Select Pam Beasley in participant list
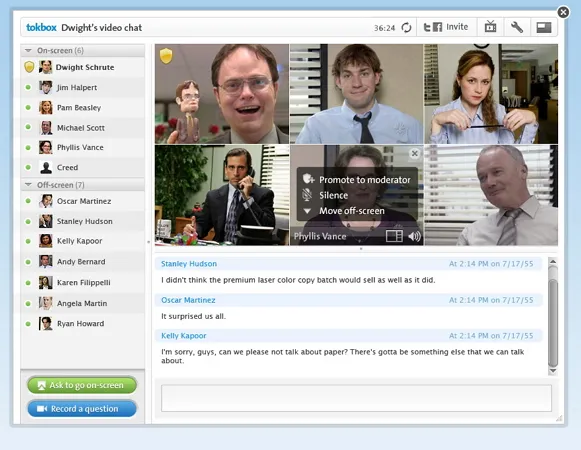581x450 pixels. tap(83, 107)
